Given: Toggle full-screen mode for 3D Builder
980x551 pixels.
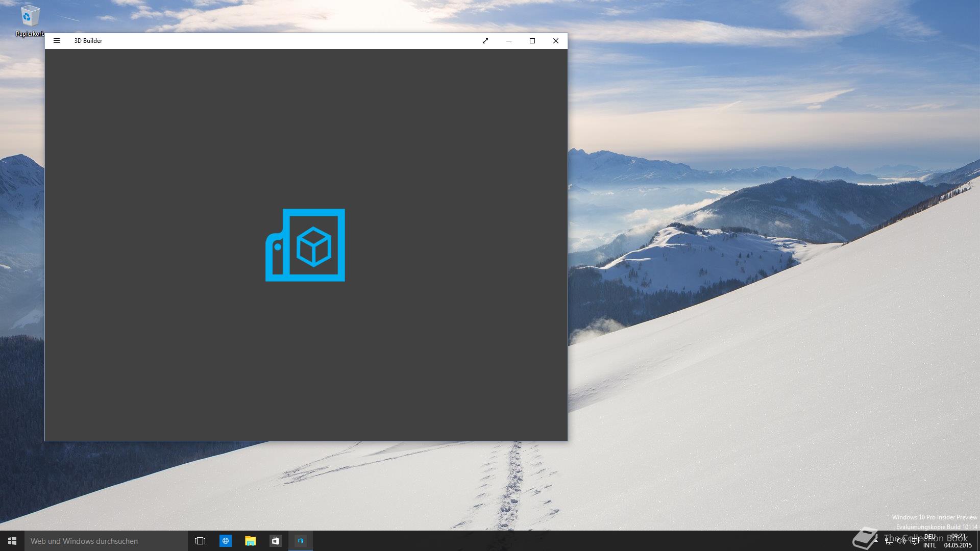Looking at the screenshot, I should pos(485,41).
